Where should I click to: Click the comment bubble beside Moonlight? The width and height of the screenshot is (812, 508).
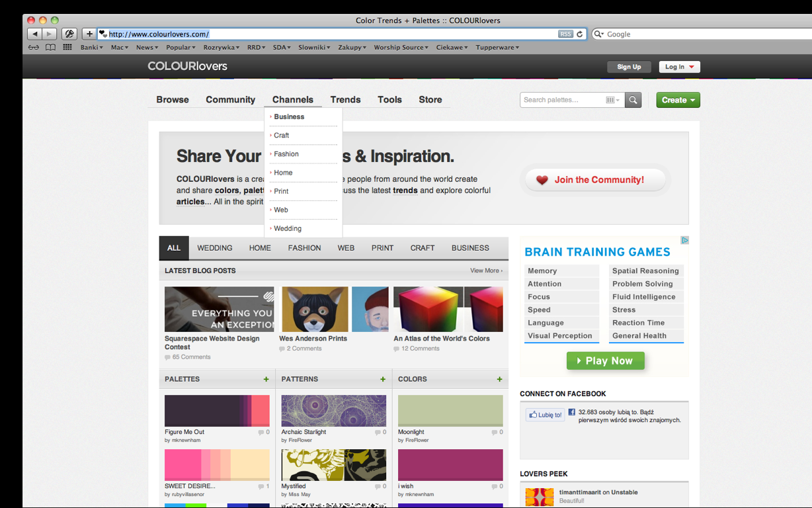[495, 433]
